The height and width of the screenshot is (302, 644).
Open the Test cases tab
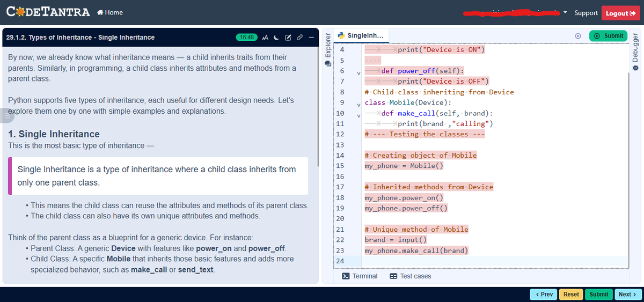(410, 276)
